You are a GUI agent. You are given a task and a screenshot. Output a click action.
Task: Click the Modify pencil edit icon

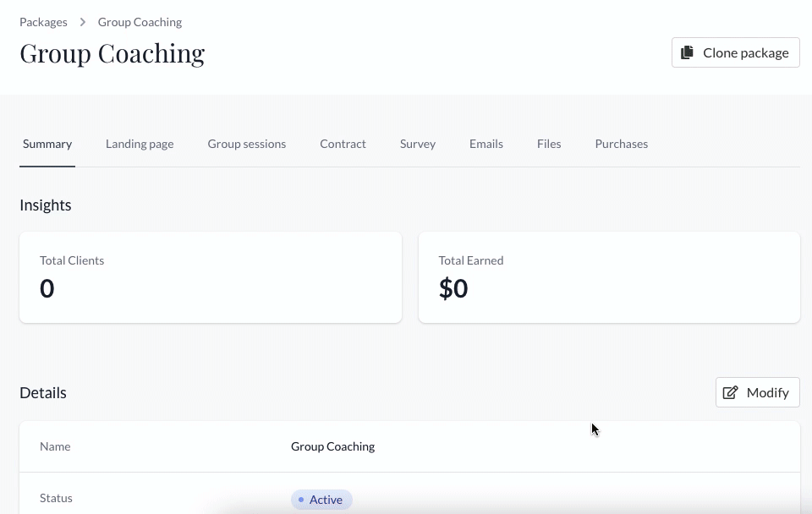point(730,392)
